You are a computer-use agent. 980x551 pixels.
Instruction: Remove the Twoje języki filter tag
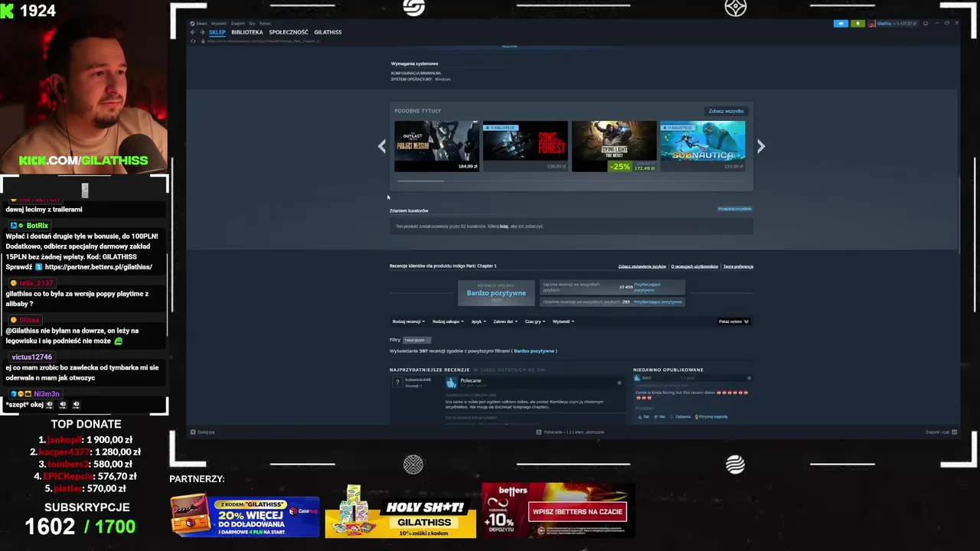(x=416, y=340)
